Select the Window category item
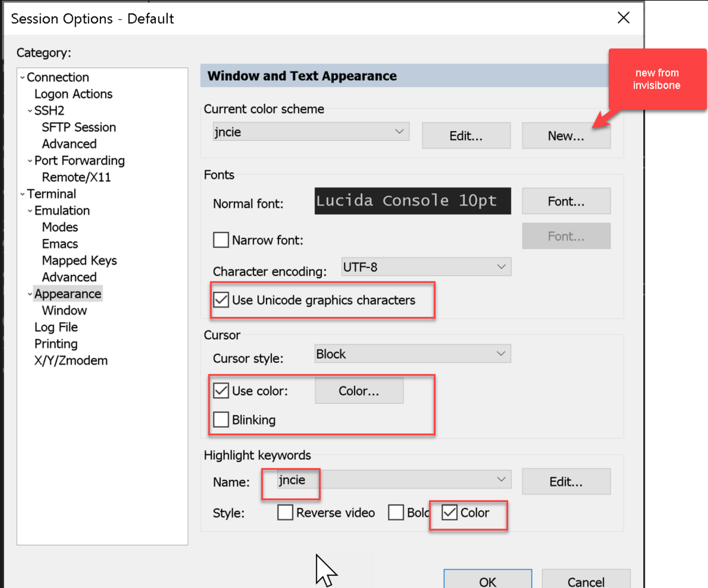The width and height of the screenshot is (708, 588). tap(64, 311)
